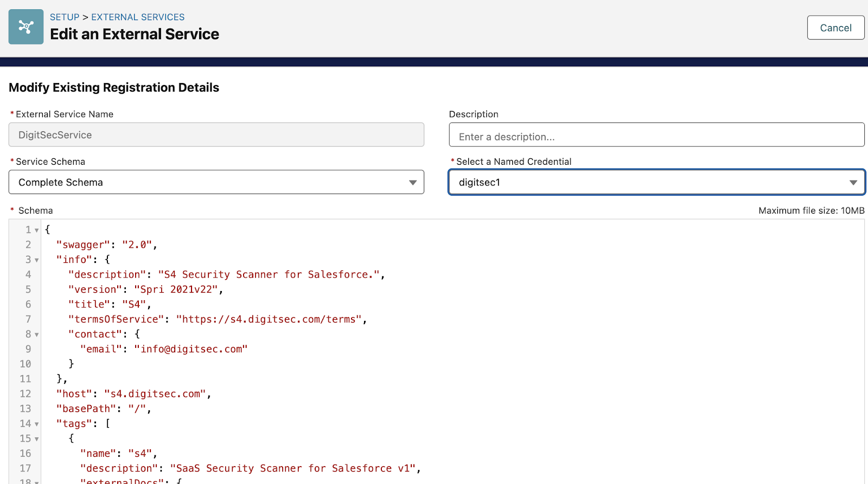
Task: Click the SaaS Security Scanner description line
Action: pos(251,468)
